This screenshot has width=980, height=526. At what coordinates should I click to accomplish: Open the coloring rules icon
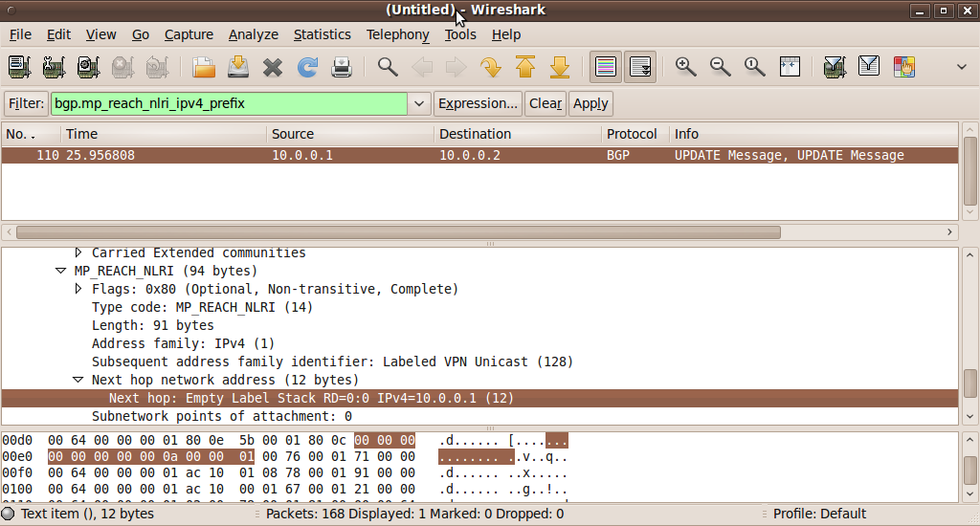point(904,67)
